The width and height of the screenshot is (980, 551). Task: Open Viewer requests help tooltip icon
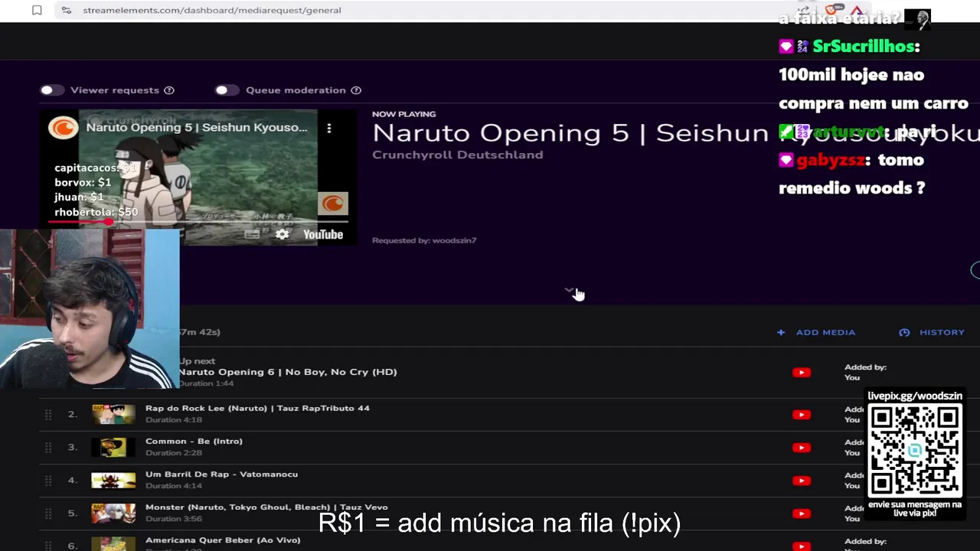coord(169,90)
